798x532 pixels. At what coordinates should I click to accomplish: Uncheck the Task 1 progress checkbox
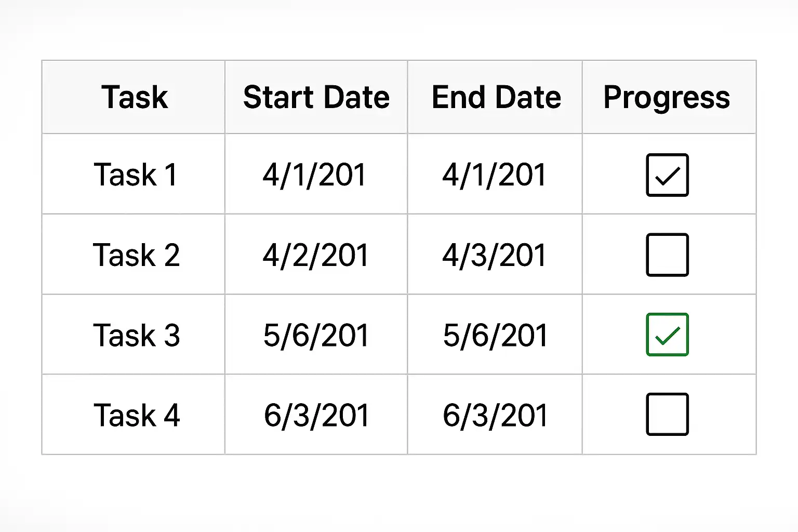point(667,175)
